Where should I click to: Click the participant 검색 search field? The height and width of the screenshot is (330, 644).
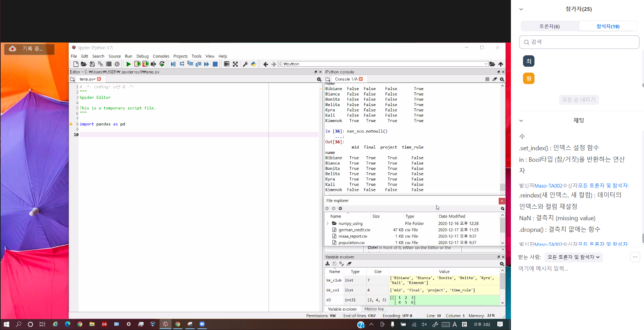579,42
